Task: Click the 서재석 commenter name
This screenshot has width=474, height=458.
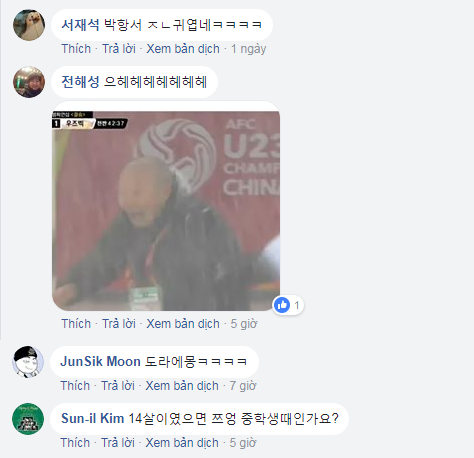Action: pos(80,25)
